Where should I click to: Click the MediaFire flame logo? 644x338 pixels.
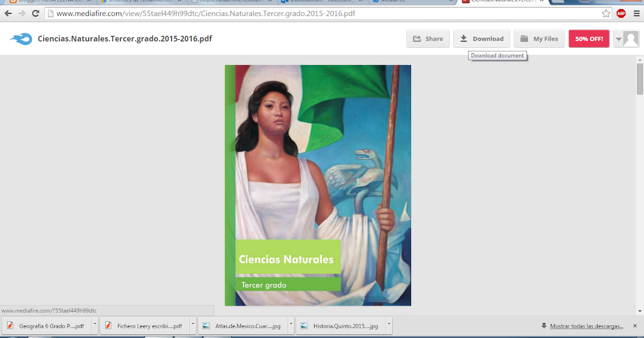pyautogui.click(x=21, y=39)
